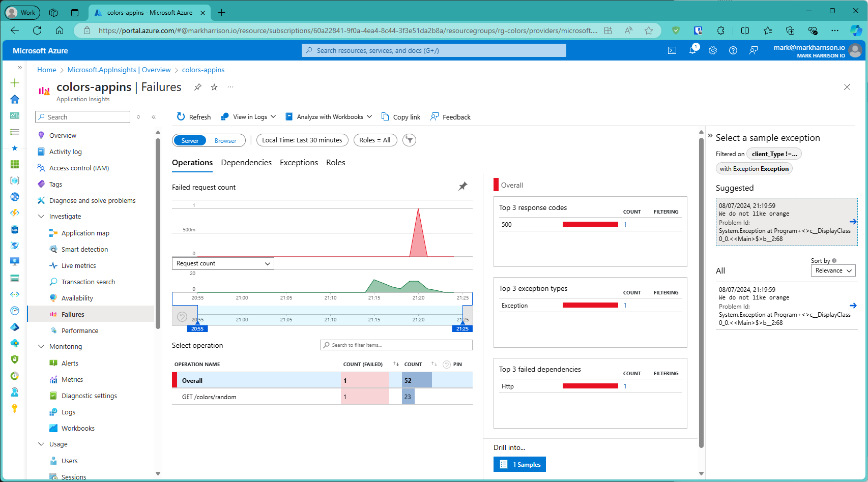This screenshot has width=868, height=482.
Task: Click the add filter funnel icon
Action: (409, 140)
